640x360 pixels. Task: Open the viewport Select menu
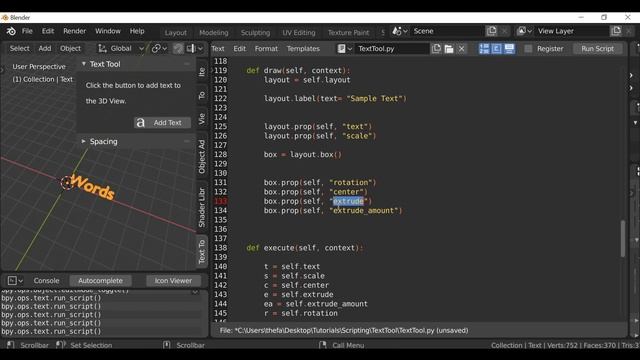20,49
